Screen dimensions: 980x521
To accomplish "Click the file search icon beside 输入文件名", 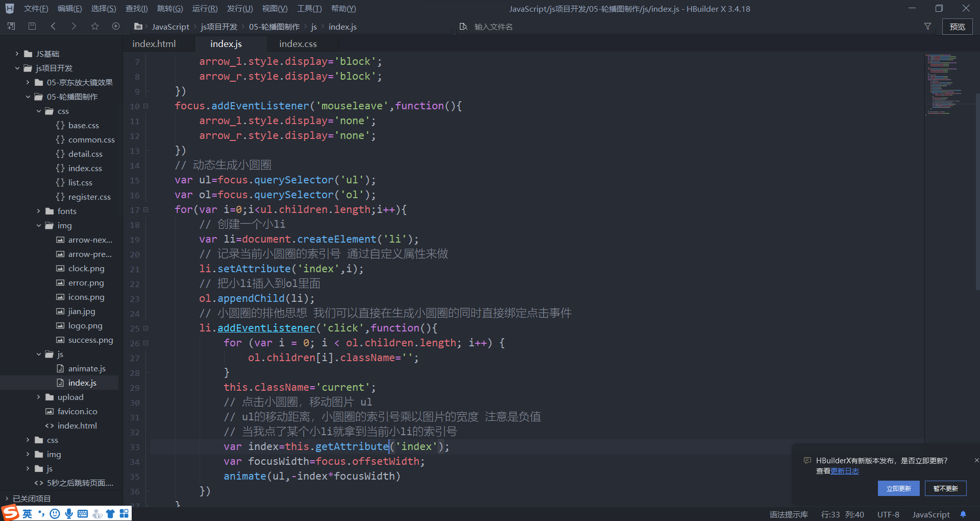I will pyautogui.click(x=463, y=26).
